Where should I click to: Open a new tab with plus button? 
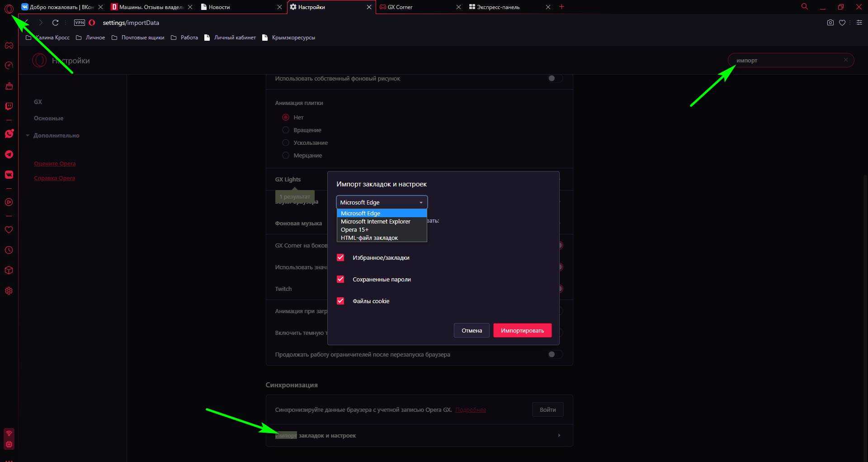point(561,7)
